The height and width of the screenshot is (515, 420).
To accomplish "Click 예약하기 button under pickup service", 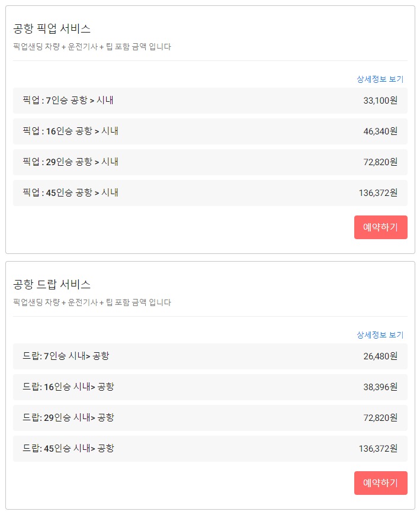I will pyautogui.click(x=380, y=227).
